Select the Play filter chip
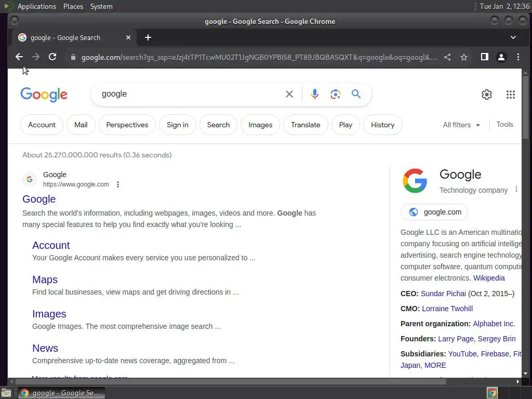This screenshot has height=399, width=532. (x=345, y=125)
